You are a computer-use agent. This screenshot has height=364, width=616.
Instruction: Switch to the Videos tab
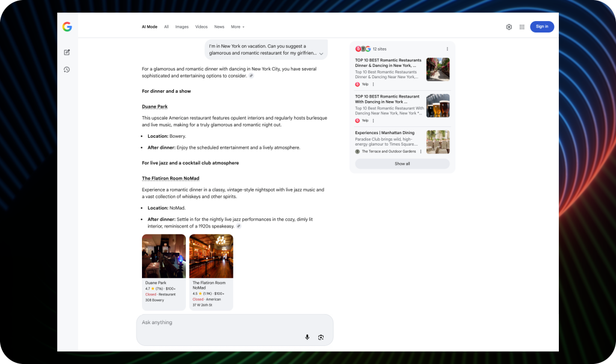click(201, 26)
